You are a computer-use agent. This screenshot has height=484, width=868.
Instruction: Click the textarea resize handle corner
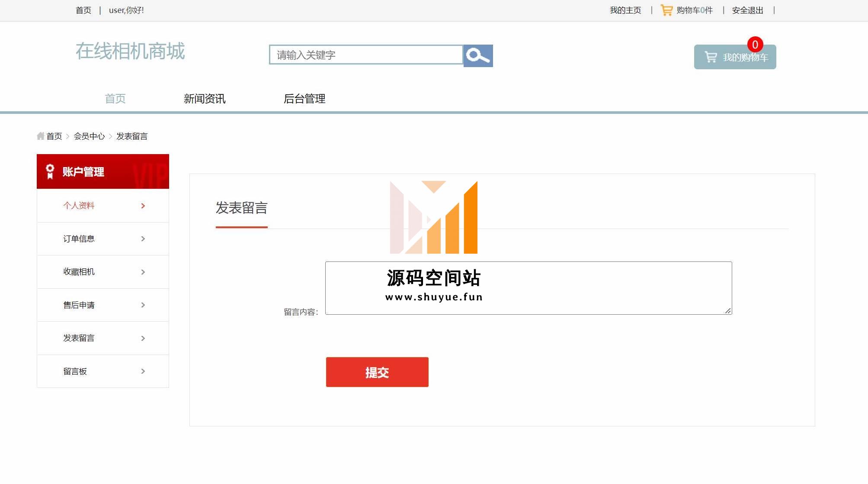(728, 311)
